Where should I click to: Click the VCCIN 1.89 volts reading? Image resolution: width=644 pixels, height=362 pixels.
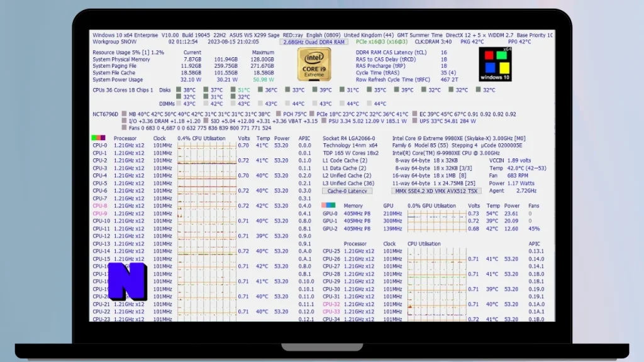509,160
